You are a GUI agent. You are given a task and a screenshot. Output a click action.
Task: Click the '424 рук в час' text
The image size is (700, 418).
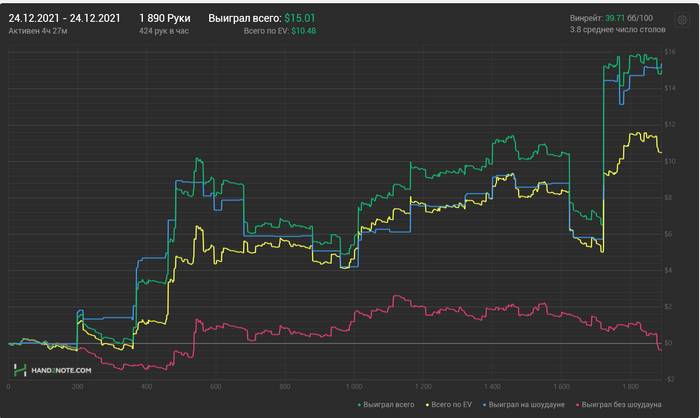(x=163, y=31)
